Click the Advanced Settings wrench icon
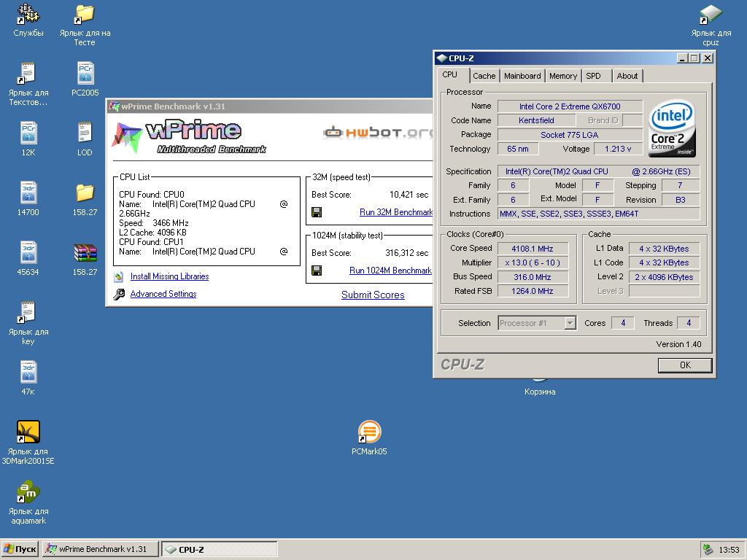 [x=119, y=295]
